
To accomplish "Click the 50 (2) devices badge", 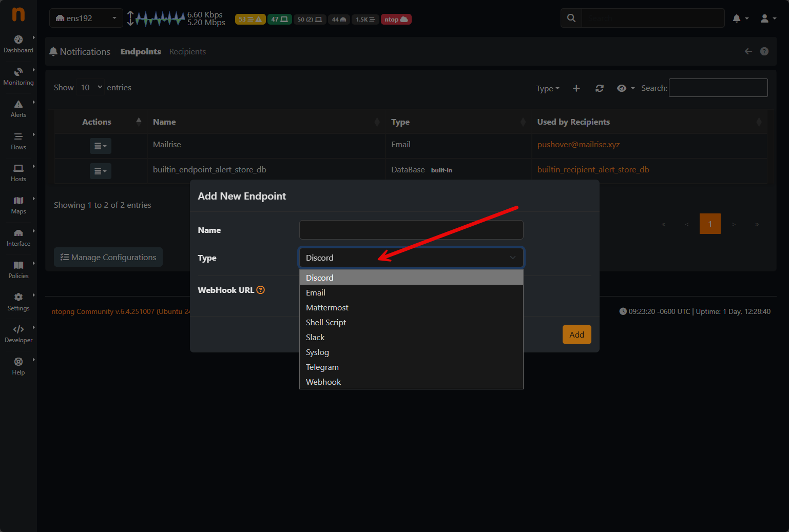I will pos(310,19).
